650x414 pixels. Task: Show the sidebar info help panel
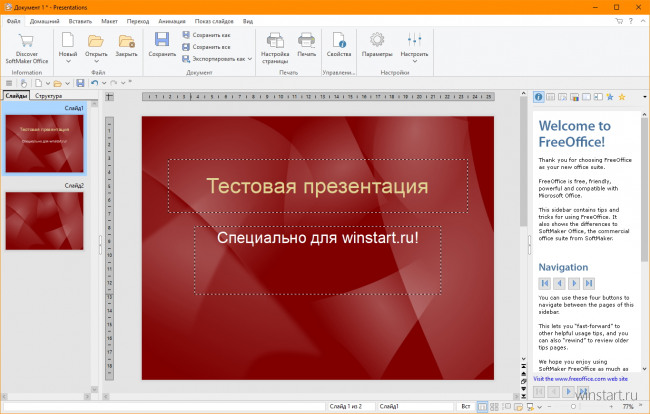538,97
